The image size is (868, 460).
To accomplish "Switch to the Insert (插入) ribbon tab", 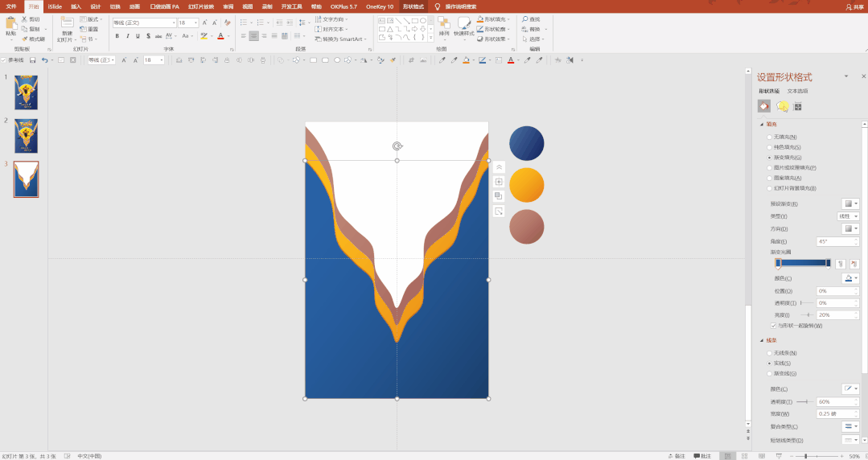I will (x=76, y=6).
